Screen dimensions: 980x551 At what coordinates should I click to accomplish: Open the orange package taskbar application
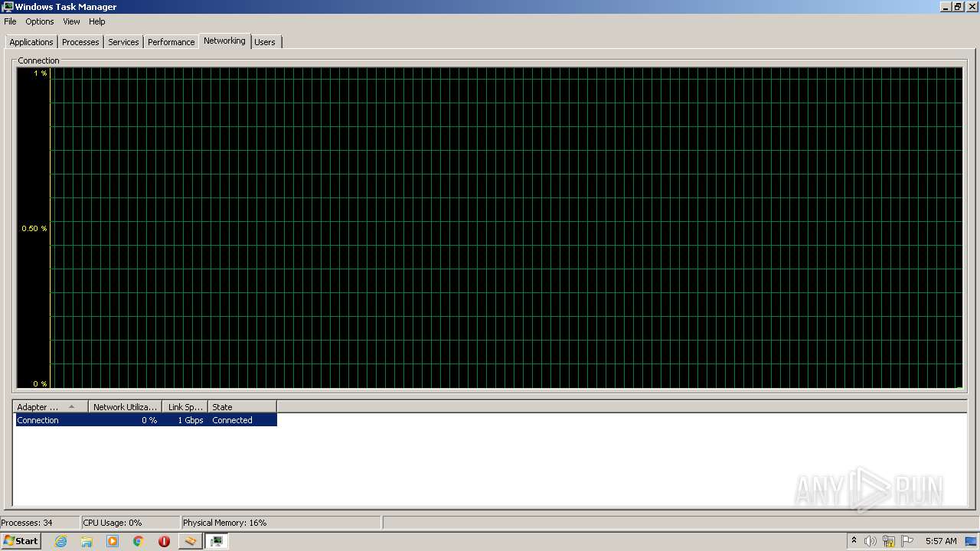190,541
